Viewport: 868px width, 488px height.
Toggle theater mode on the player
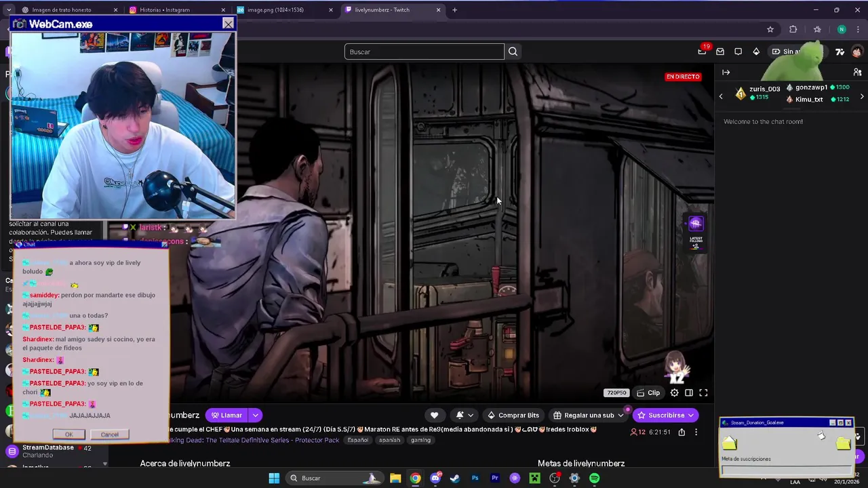point(688,392)
